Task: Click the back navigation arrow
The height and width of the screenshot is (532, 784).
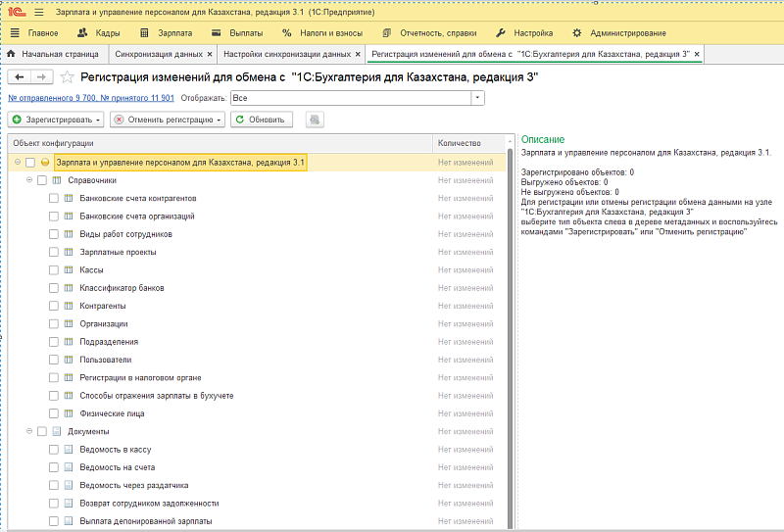Action: pos(20,76)
